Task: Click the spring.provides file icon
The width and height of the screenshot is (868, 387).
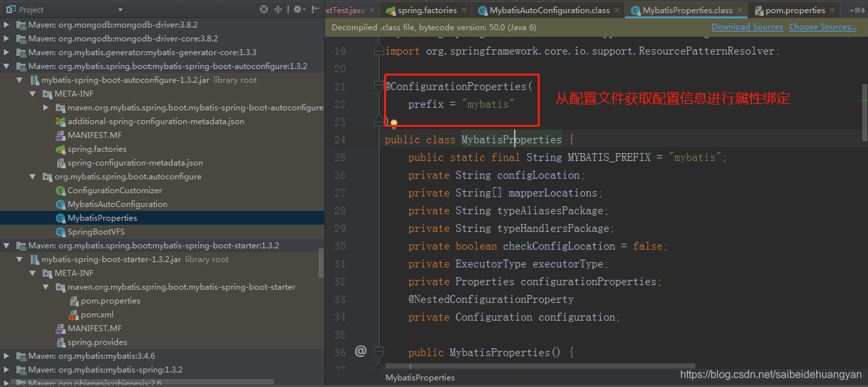Action: click(61, 342)
